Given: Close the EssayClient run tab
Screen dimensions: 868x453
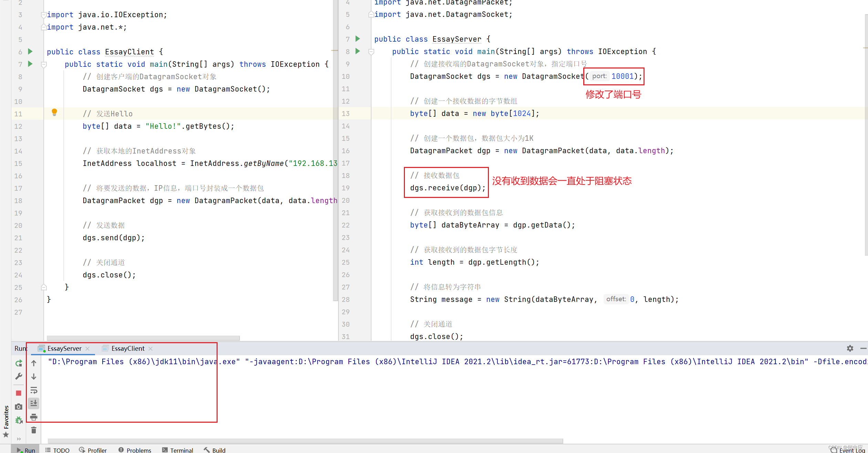Looking at the screenshot, I should point(150,349).
